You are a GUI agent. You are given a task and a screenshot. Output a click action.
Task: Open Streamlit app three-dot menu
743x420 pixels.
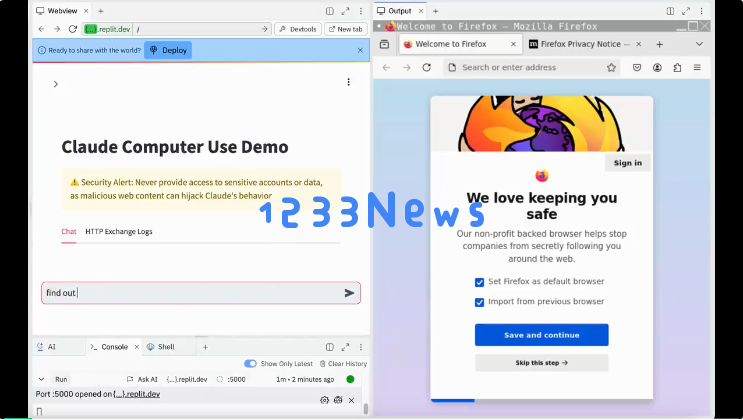[349, 82]
